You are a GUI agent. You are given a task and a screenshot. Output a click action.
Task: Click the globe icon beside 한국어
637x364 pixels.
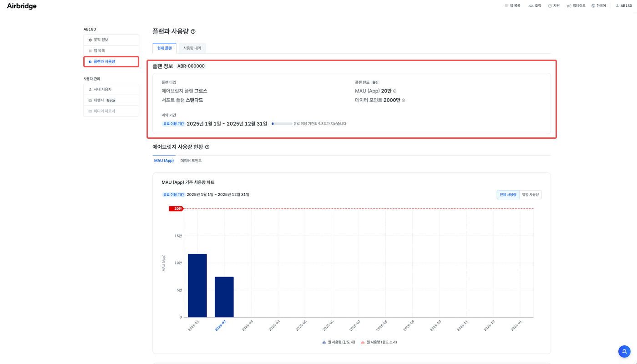(x=593, y=6)
